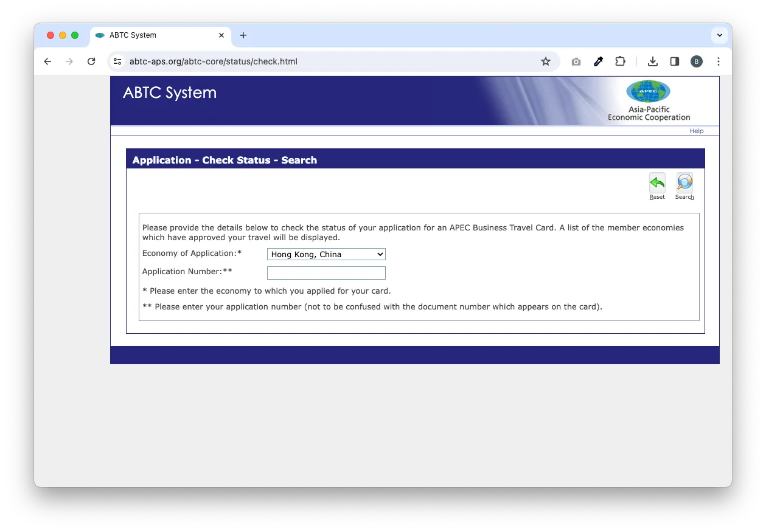Open Chrome three-dot menu
Image resolution: width=766 pixels, height=532 pixels.
click(719, 61)
